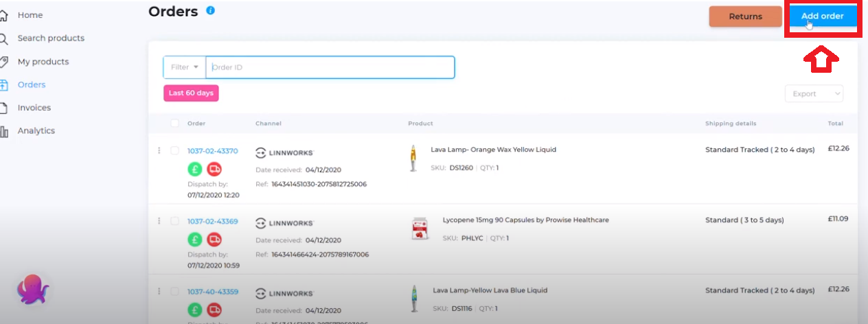Image resolution: width=868 pixels, height=324 pixels.
Task: Click Standard ( 3 to 5 days) shipping text
Action: [x=744, y=220]
